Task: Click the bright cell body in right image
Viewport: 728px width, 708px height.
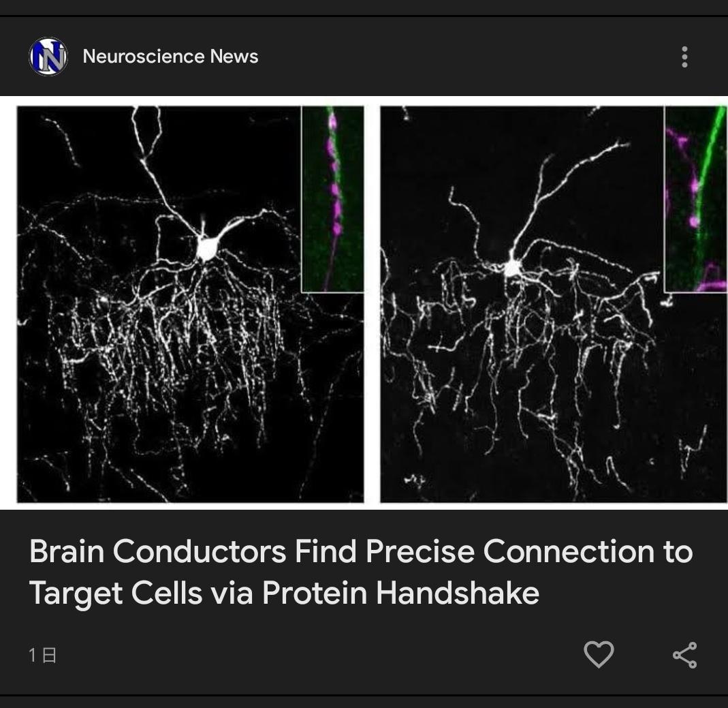Action: point(512,268)
